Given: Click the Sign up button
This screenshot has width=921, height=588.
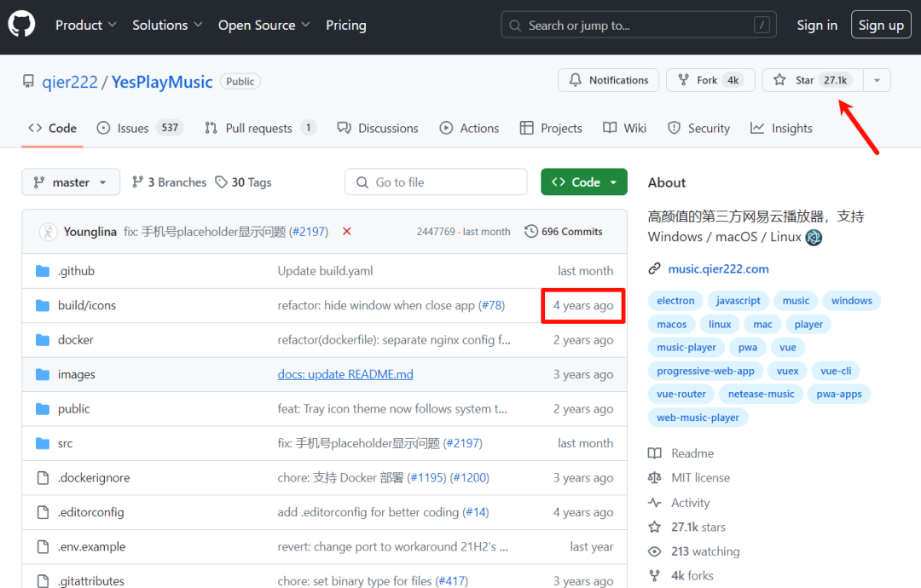Looking at the screenshot, I should [x=881, y=26].
